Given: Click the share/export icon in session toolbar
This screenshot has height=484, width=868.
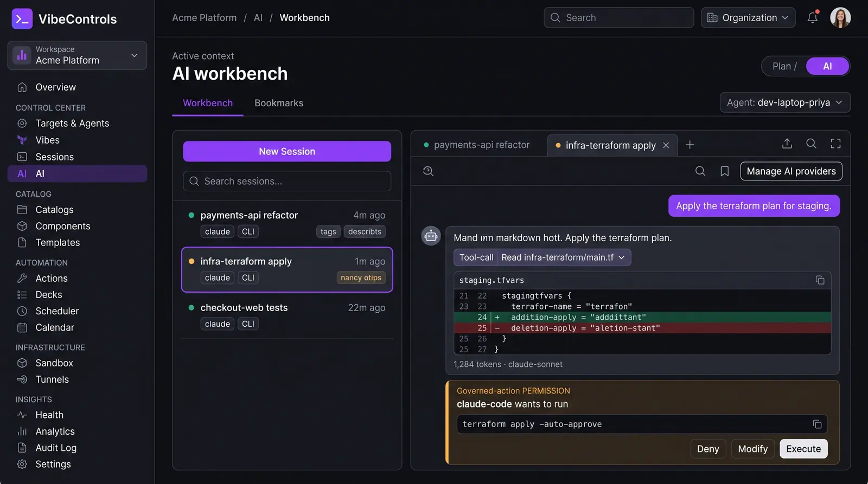Looking at the screenshot, I should [x=787, y=144].
